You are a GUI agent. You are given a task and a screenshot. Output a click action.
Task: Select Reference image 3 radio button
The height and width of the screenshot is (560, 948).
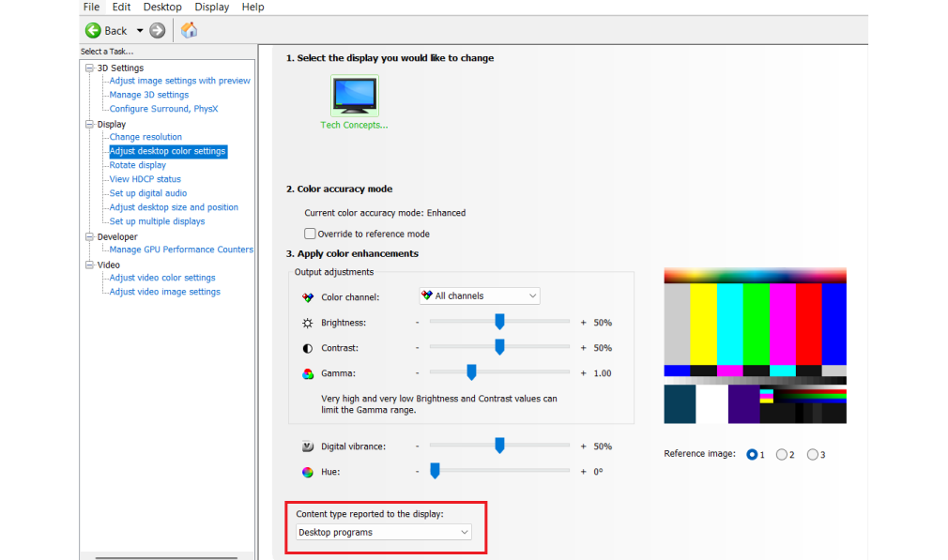[813, 454]
